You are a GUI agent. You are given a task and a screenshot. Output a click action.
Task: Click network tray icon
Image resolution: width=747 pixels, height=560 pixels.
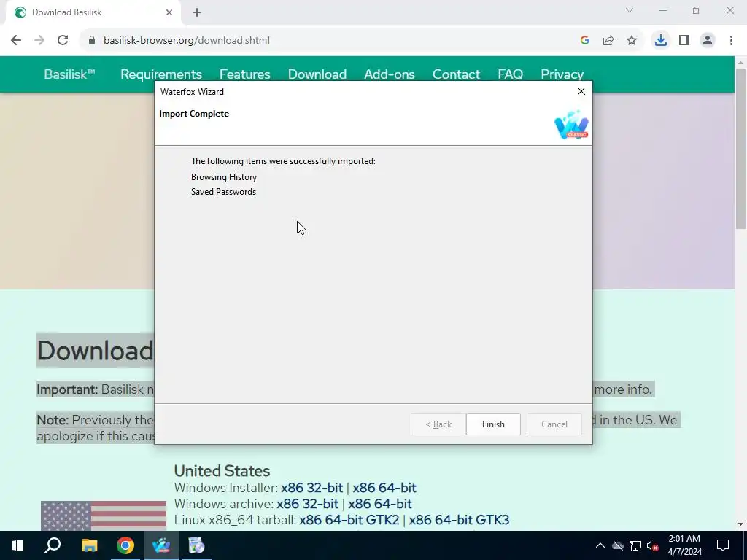pos(635,545)
